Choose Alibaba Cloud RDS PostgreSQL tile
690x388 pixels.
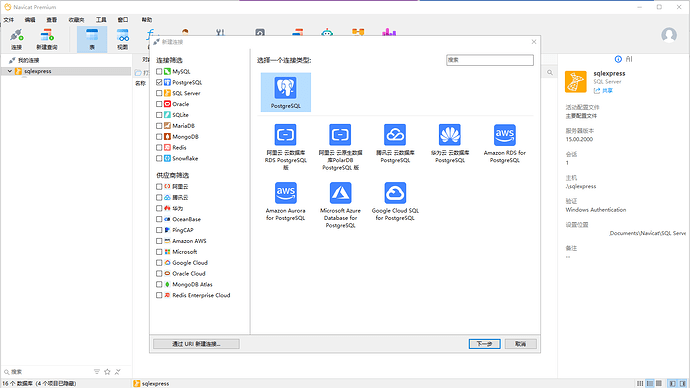point(286,146)
